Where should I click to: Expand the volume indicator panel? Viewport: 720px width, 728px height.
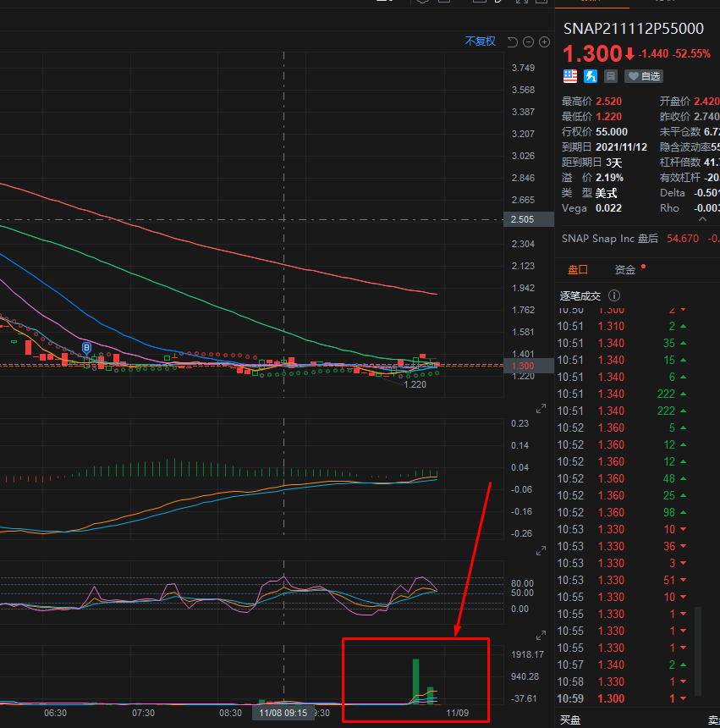541,636
